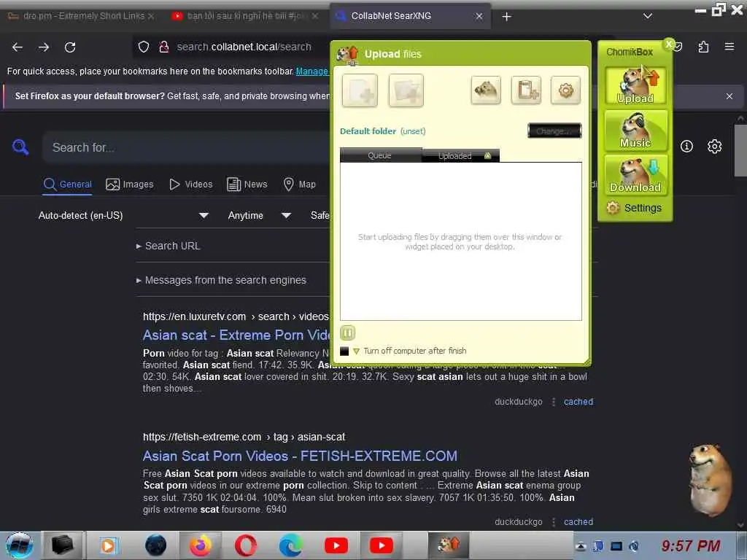This screenshot has width=747, height=560.
Task: Open the Anytime time range dropdown
Action: (259, 216)
